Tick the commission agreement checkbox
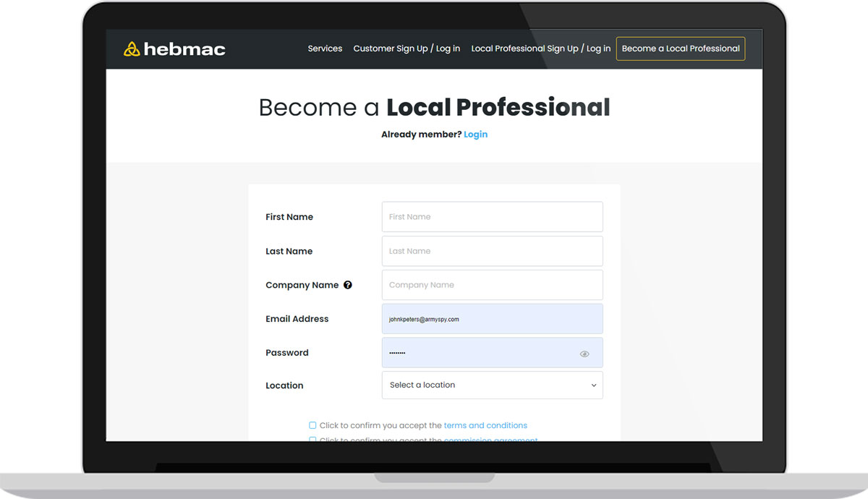The image size is (868, 499). pyautogui.click(x=312, y=439)
